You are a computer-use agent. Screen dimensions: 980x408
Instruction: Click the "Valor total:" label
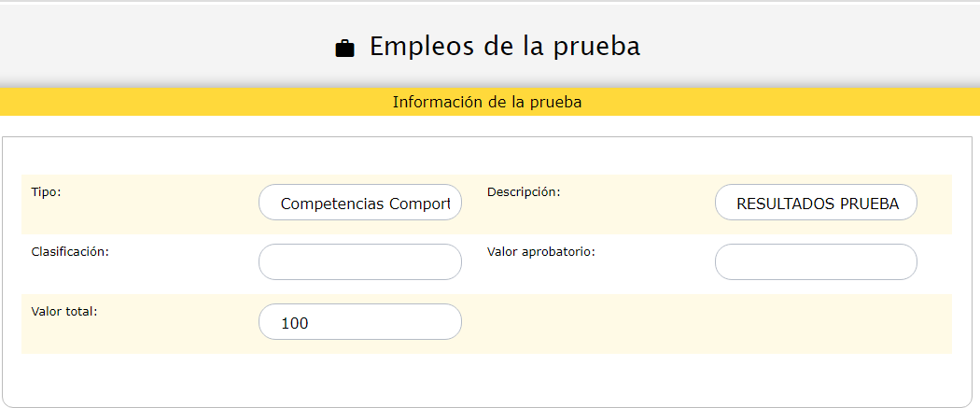pyautogui.click(x=64, y=311)
